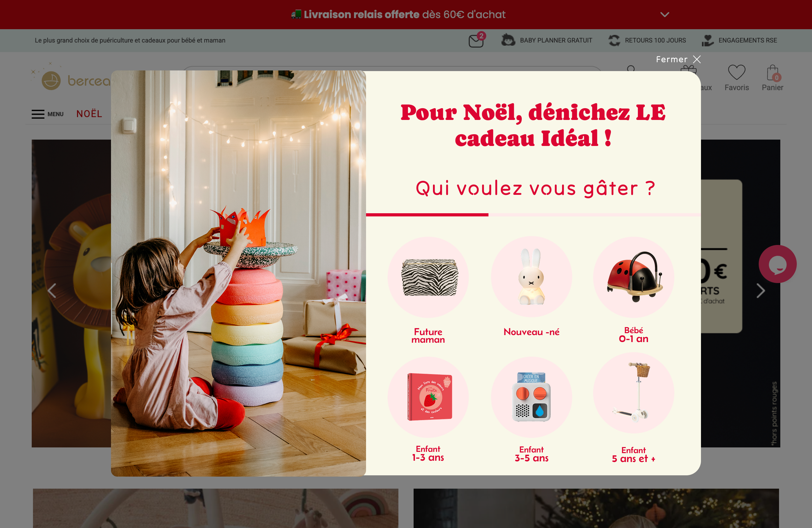812x528 pixels.
Task: Open the envelope messages icon with badge
Action: [477, 40]
